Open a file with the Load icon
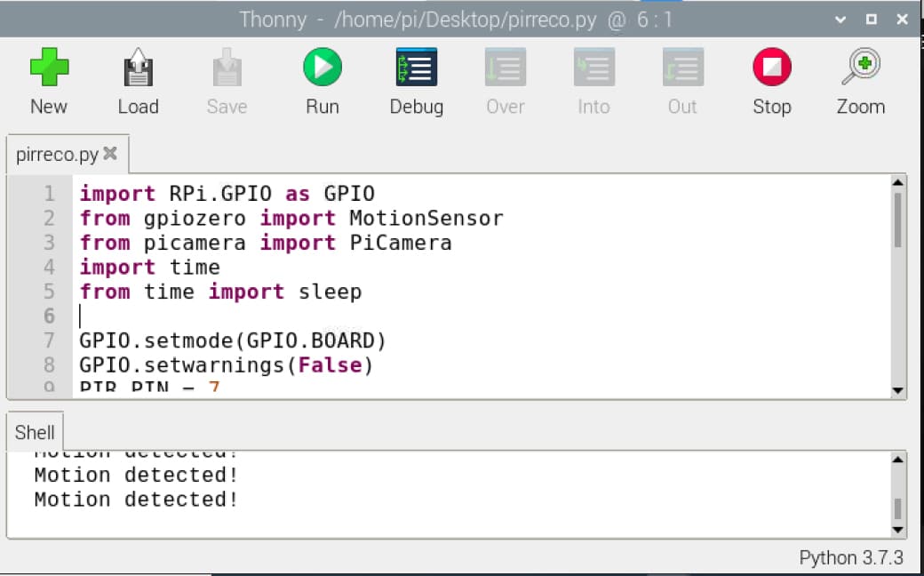The height and width of the screenshot is (576, 924). pyautogui.click(x=138, y=68)
